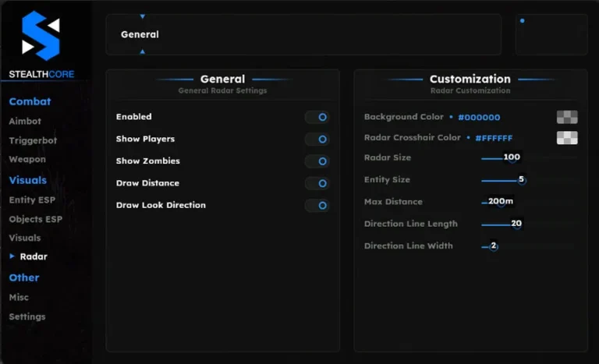599x364 pixels.
Task: Toggle the Enabled radar switch
Action: point(317,117)
